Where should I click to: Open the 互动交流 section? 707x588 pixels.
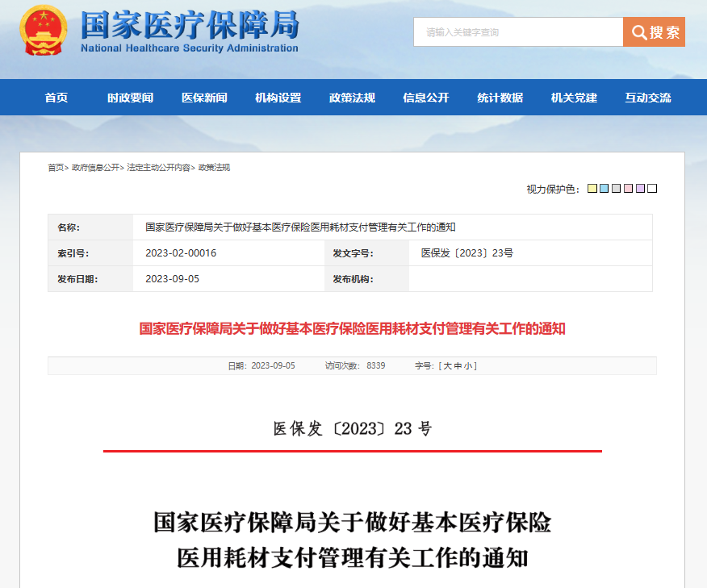point(646,97)
